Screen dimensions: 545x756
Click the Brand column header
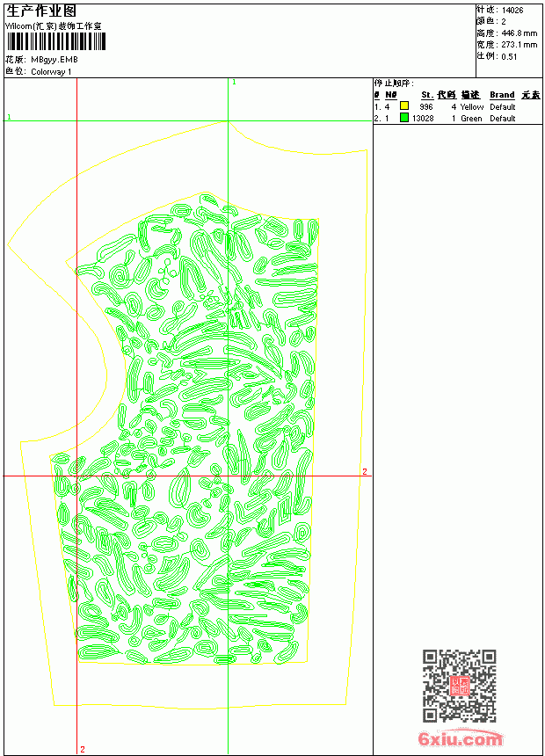coord(502,95)
